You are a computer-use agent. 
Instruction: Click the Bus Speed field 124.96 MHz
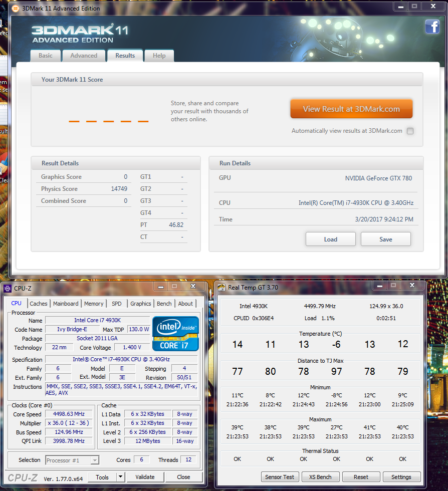[x=69, y=432]
